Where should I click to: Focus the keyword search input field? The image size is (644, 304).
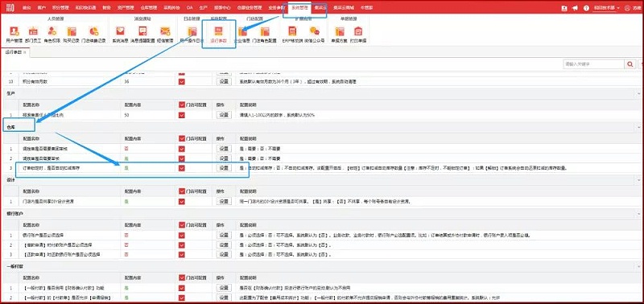pyautogui.click(x=593, y=64)
